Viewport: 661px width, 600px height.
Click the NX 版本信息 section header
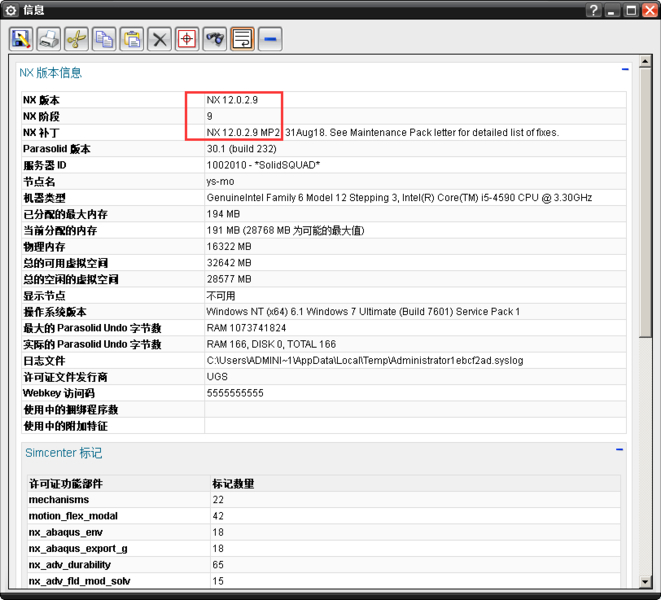pos(51,73)
